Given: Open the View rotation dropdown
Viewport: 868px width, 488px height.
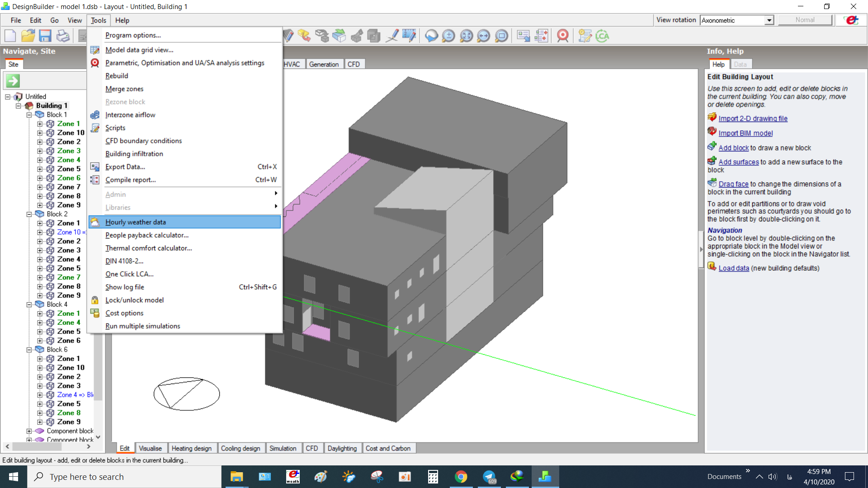Looking at the screenshot, I should (x=769, y=20).
